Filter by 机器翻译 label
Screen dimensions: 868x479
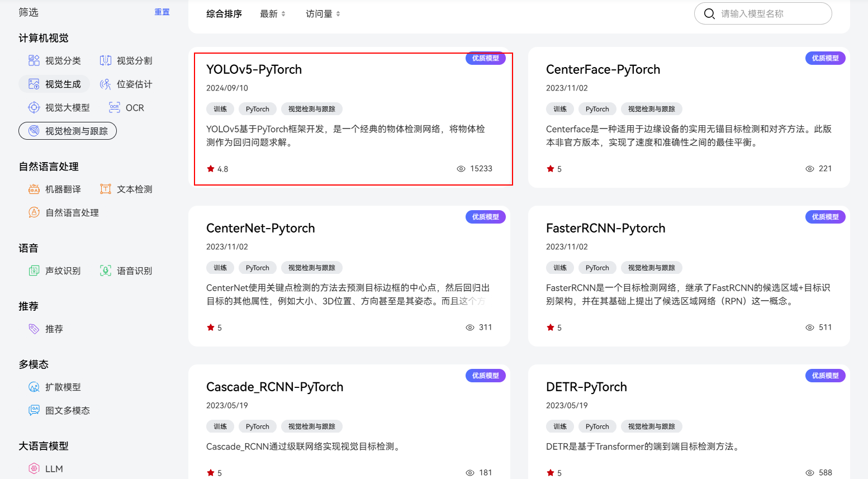[x=63, y=189]
